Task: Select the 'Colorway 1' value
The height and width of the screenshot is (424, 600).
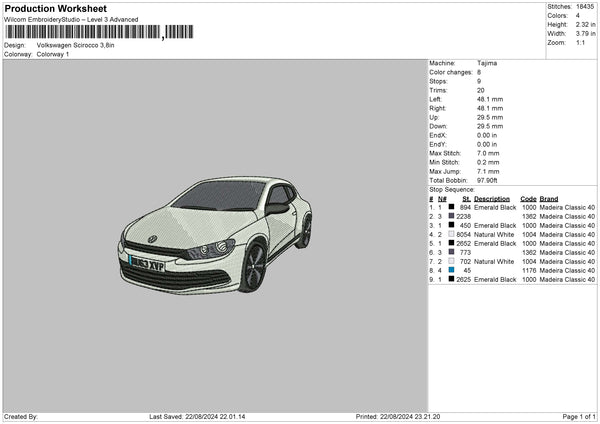Action: pyautogui.click(x=53, y=54)
